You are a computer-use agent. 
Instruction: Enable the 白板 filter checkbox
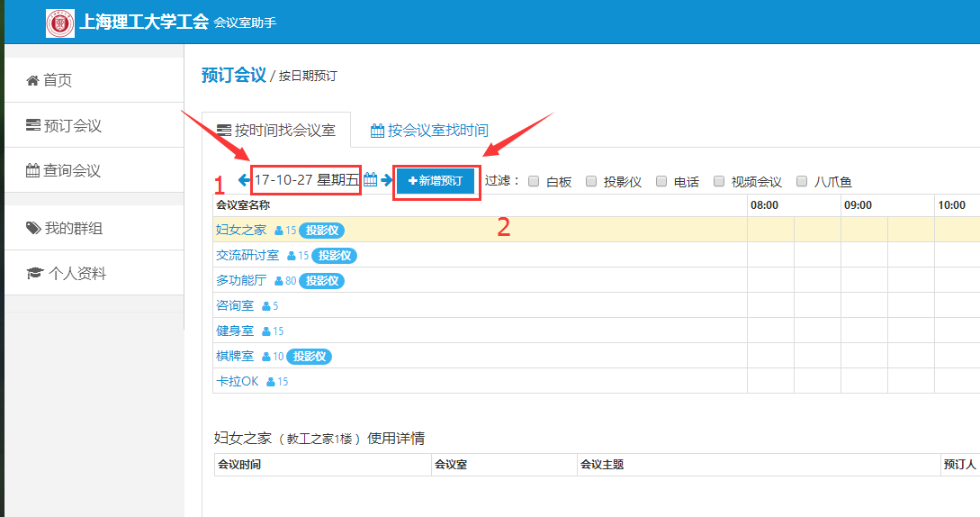[534, 181]
